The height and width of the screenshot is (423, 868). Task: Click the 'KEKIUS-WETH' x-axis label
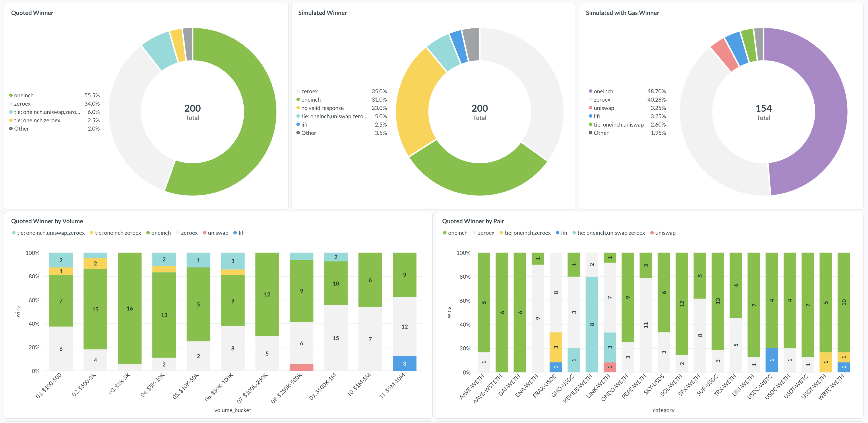coord(578,389)
